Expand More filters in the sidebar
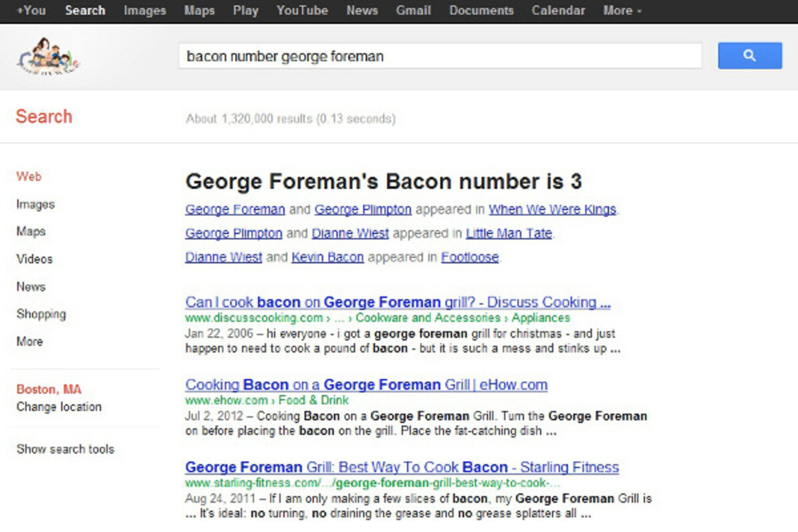 (x=29, y=341)
